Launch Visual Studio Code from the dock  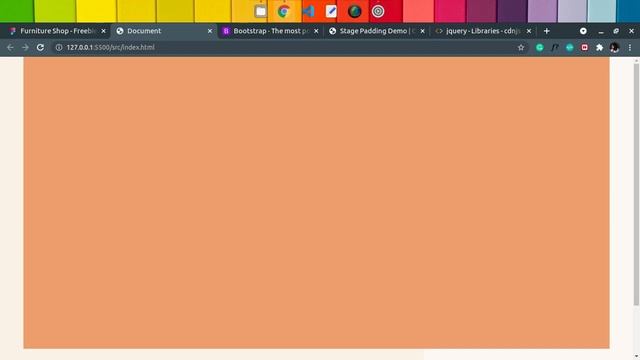coord(308,11)
